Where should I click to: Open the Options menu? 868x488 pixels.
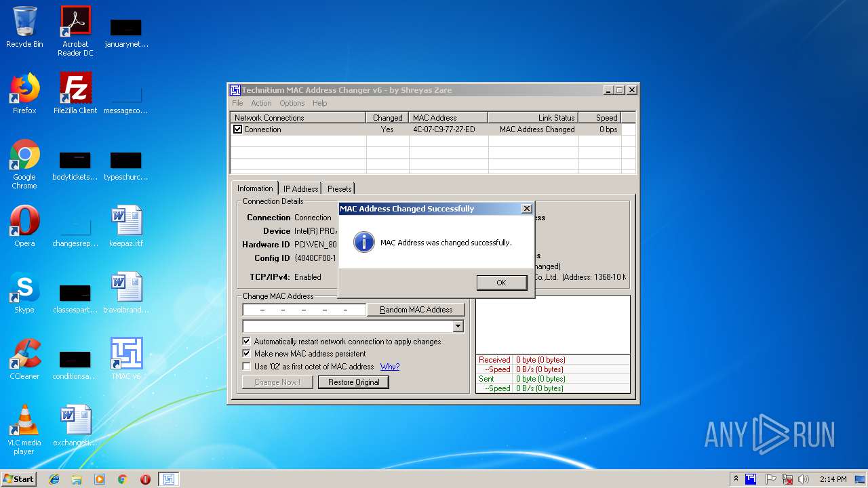(x=292, y=103)
